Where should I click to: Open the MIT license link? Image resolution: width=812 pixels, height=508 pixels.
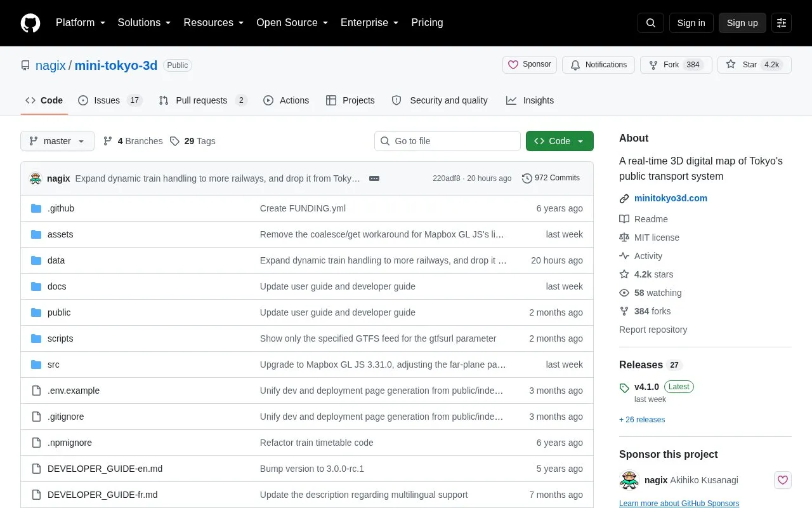tap(649, 237)
